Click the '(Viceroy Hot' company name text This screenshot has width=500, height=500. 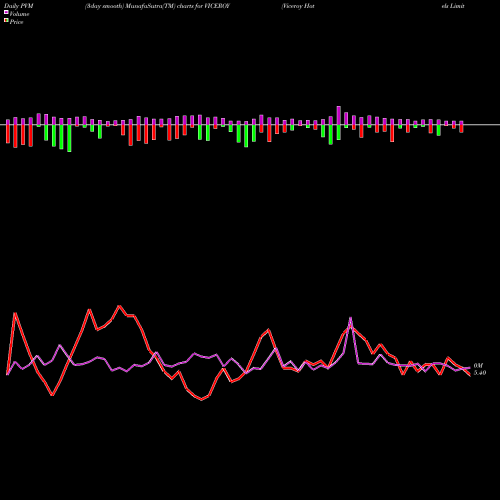coord(298,6)
